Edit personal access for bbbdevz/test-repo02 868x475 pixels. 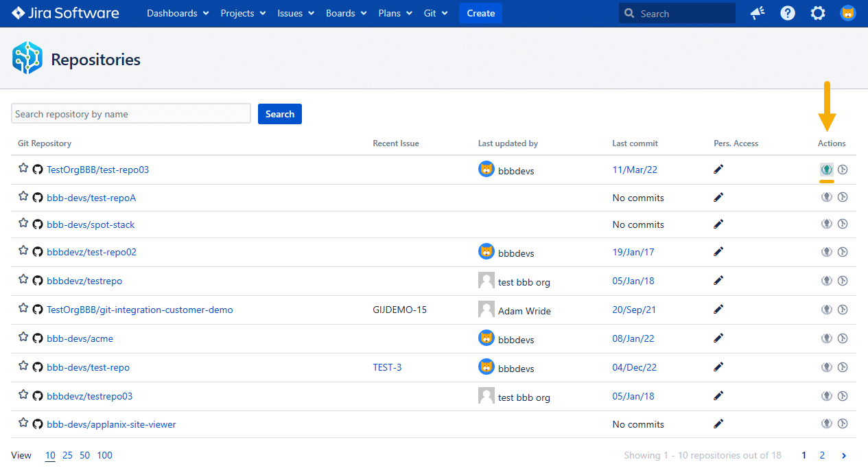pos(718,252)
